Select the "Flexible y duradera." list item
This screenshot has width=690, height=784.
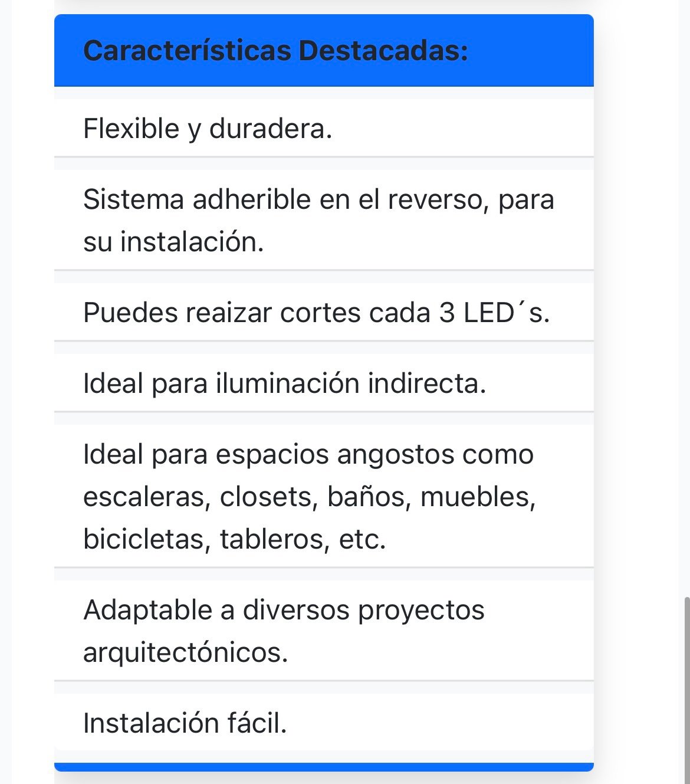pyautogui.click(x=208, y=129)
